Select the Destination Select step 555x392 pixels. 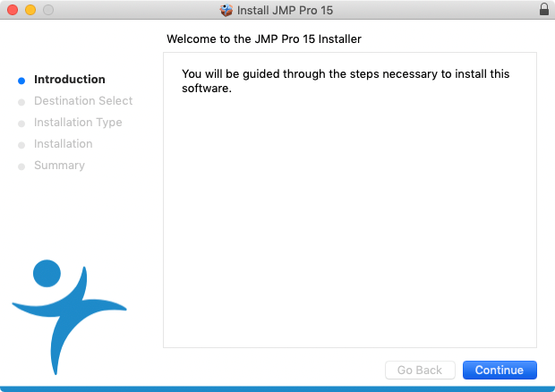83,101
